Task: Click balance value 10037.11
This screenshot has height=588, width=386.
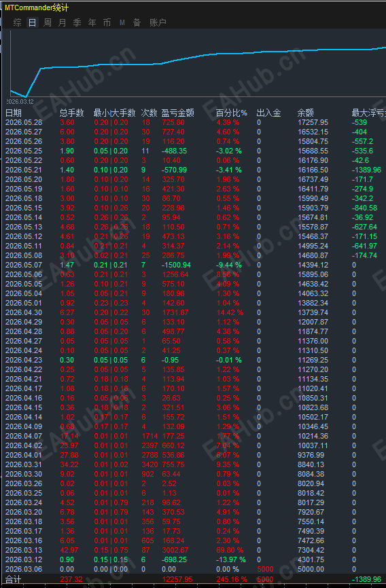Action: click(x=313, y=445)
